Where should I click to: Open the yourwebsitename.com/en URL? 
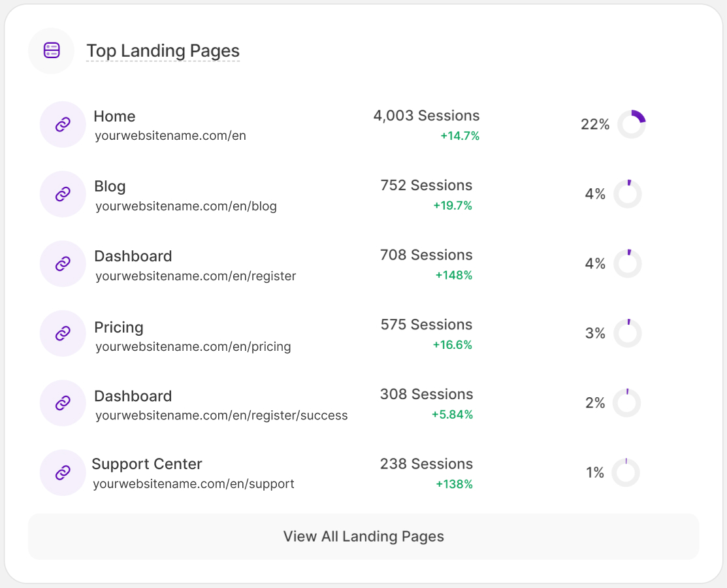[x=170, y=137]
